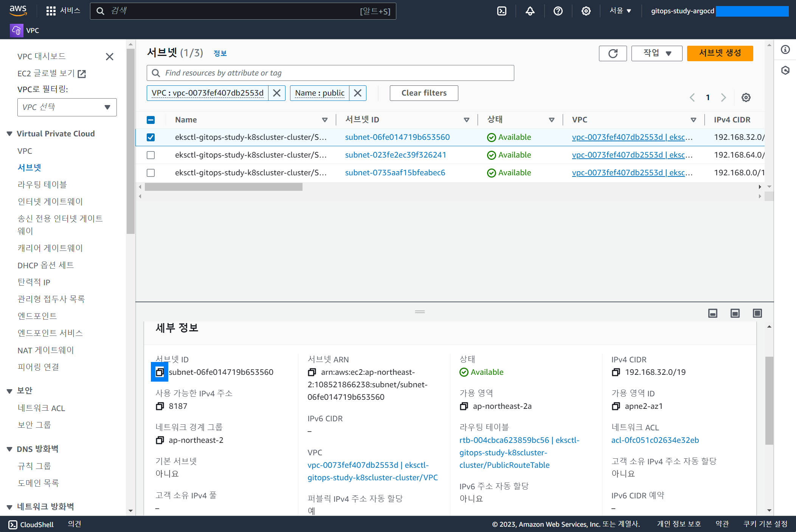Remove the Name: public filter

coord(358,93)
